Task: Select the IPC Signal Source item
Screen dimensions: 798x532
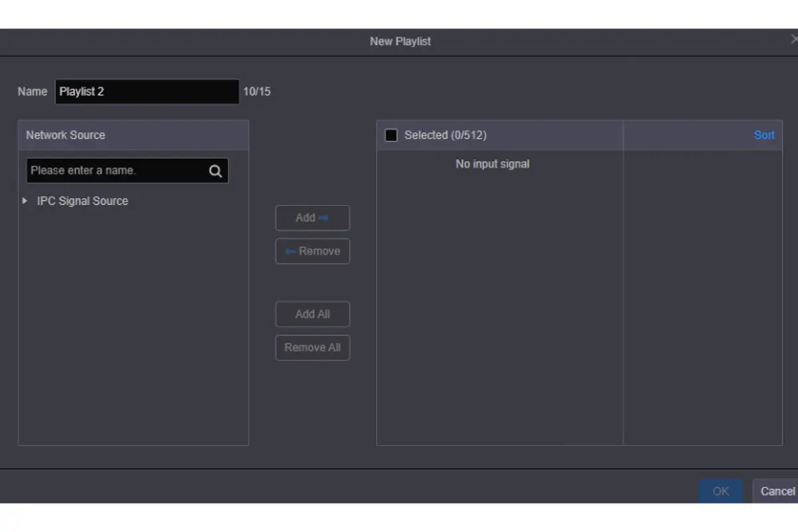Action: point(82,201)
